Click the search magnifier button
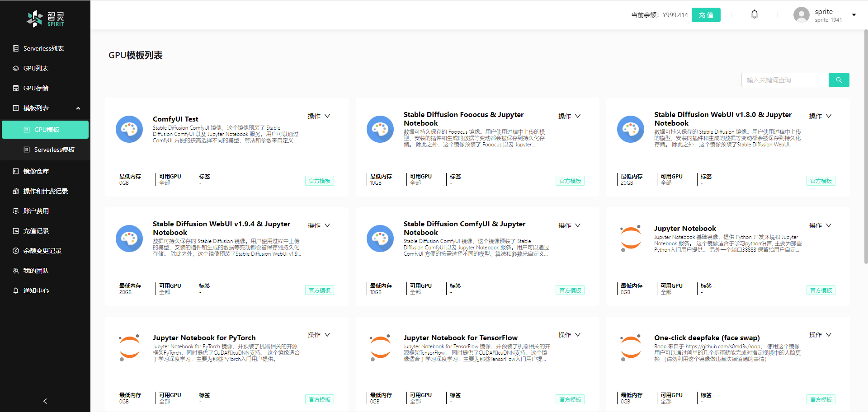 tap(839, 80)
